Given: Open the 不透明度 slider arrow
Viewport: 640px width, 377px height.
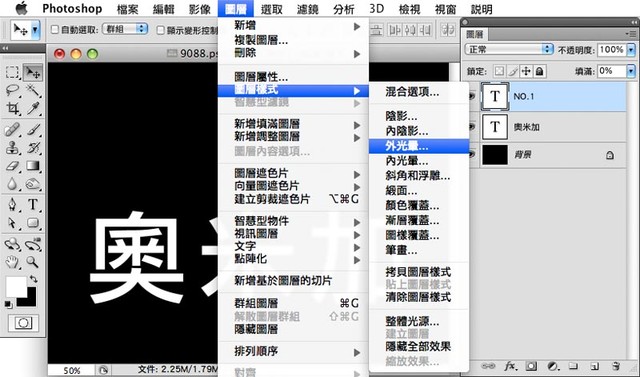Looking at the screenshot, I should click(x=631, y=50).
